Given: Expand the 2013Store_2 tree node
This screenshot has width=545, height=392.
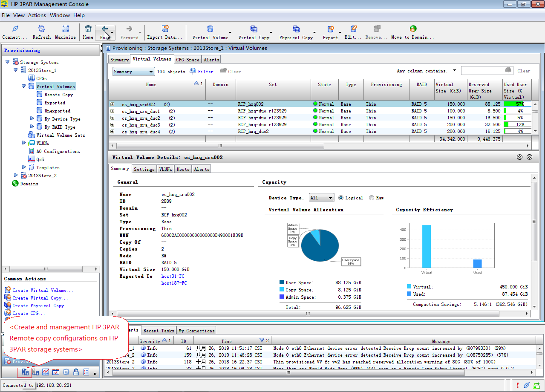Looking at the screenshot, I should pyautogui.click(x=16, y=175).
